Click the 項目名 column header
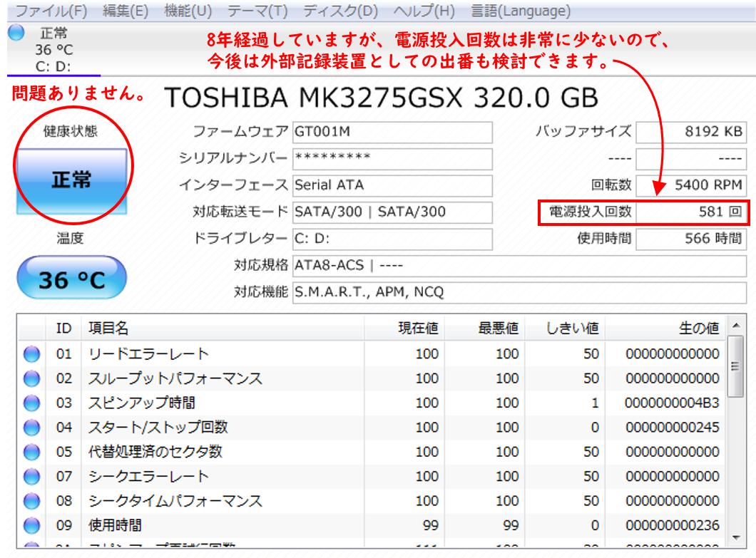Screen dimensions: 756x558 [223, 328]
